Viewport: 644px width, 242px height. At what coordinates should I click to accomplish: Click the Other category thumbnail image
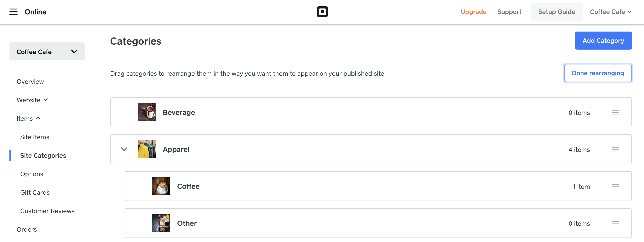[x=161, y=223]
